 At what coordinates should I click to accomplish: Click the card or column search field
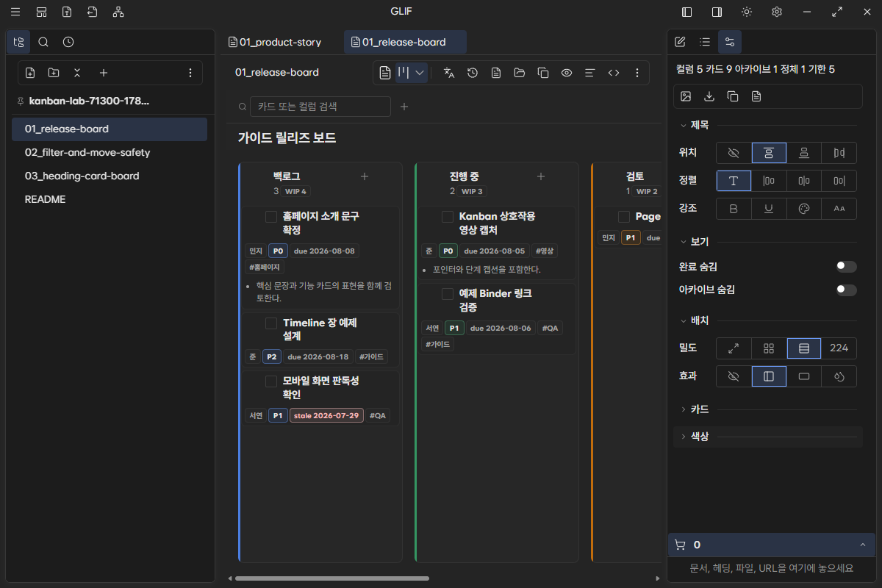click(x=320, y=107)
